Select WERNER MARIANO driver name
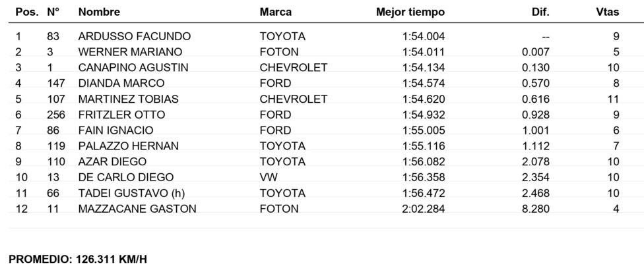 pyautogui.click(x=130, y=52)
